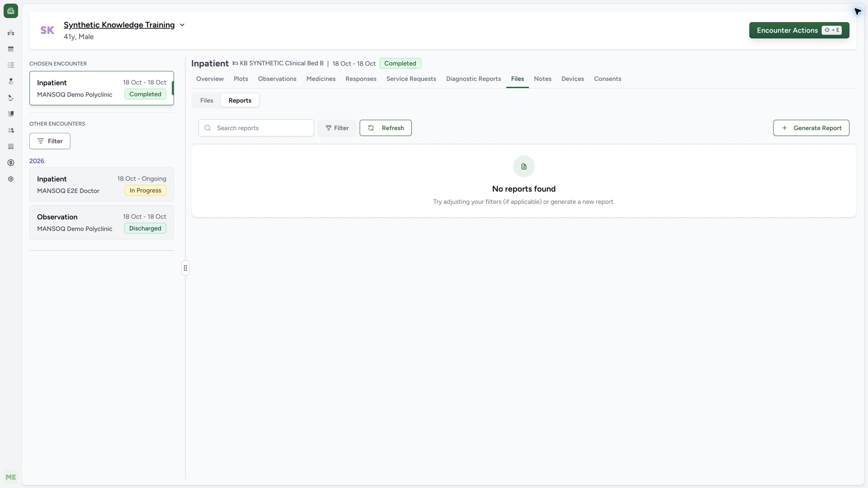The image size is (868, 488).
Task: Open the Filter funnel beside search reports
Action: coord(337,128)
